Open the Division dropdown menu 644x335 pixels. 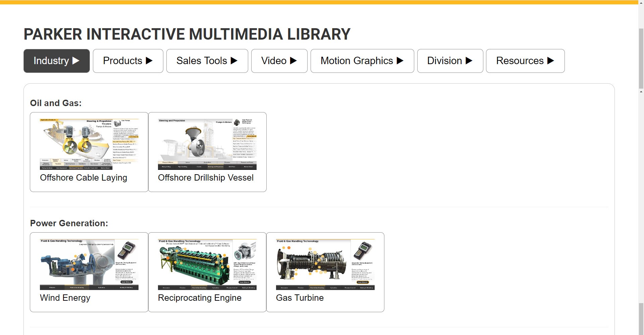[450, 61]
